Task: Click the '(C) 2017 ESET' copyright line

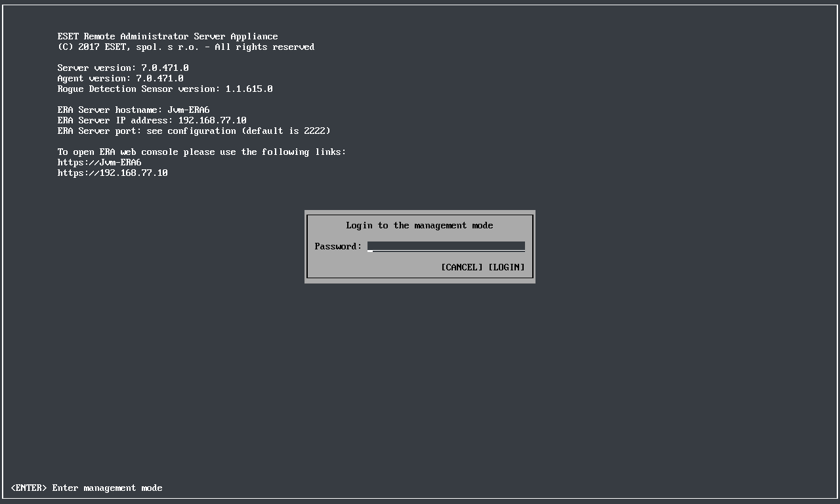Action: (186, 47)
